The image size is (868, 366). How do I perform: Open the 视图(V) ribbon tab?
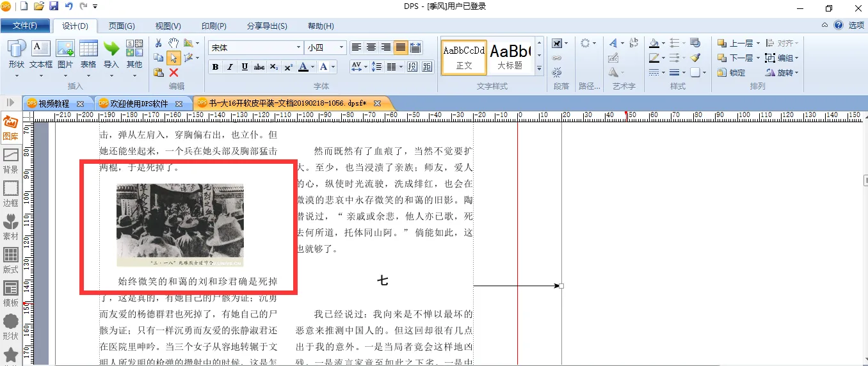pos(168,26)
